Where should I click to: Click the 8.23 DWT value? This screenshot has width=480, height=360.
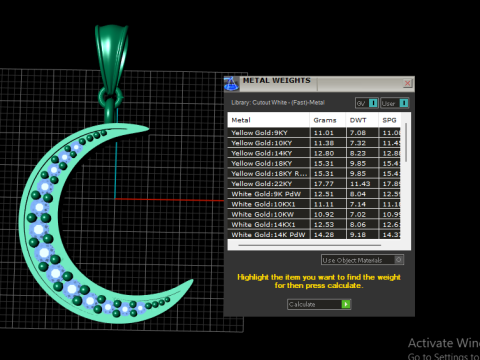[x=358, y=153]
